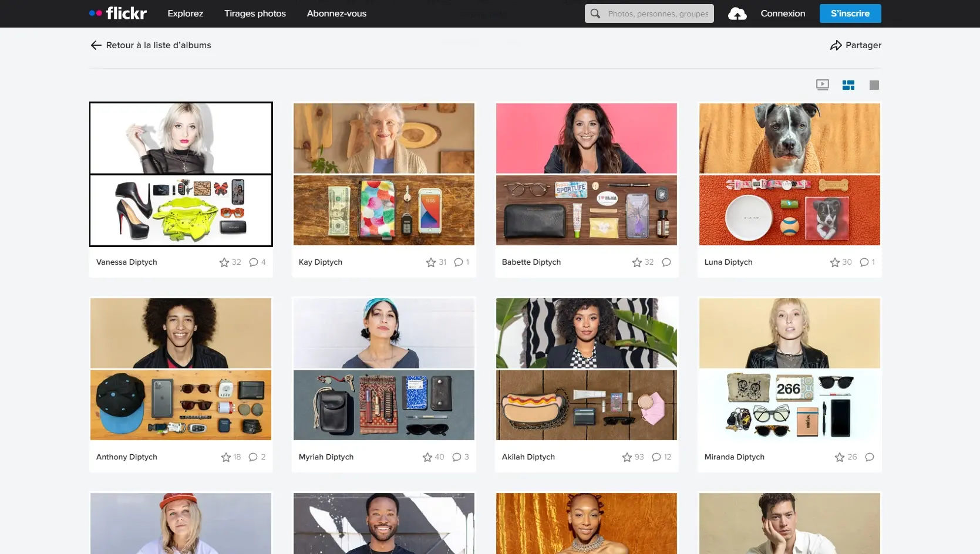980x554 pixels.
Task: Click the title text 'Luna Diptych'
Action: (x=728, y=262)
